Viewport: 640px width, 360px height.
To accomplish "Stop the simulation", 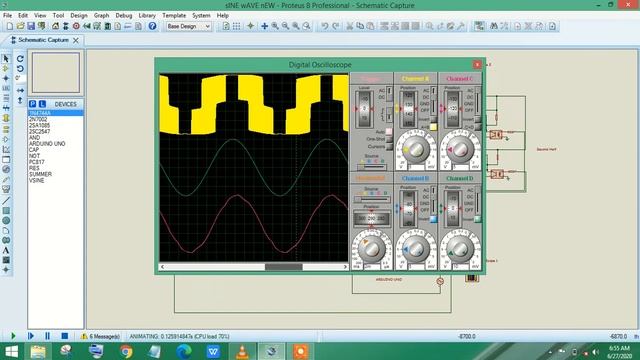I will pos(64,336).
